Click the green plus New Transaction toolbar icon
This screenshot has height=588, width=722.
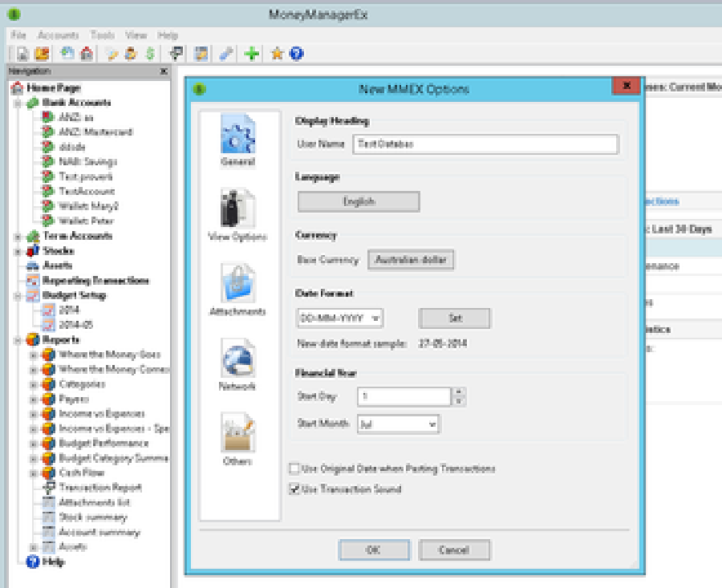(x=251, y=54)
